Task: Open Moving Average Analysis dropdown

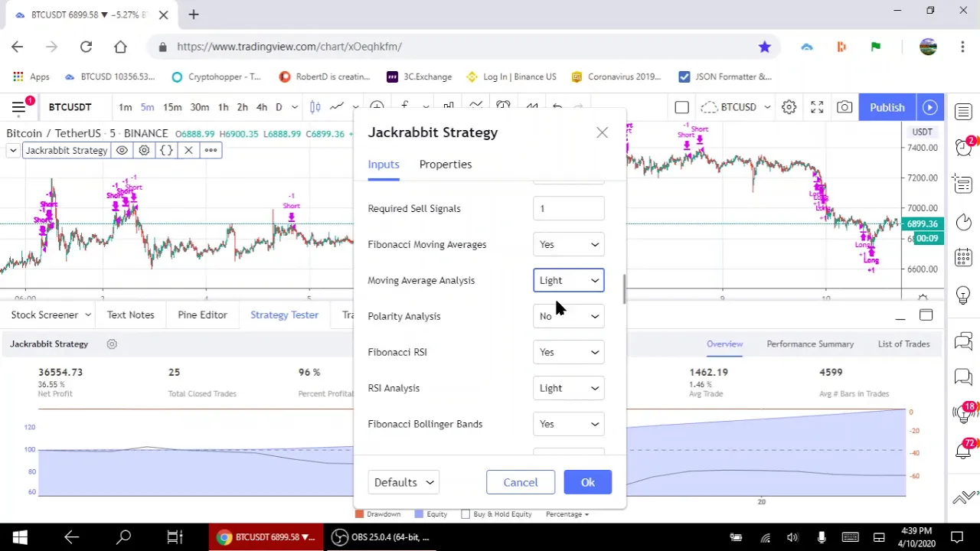Action: (569, 280)
